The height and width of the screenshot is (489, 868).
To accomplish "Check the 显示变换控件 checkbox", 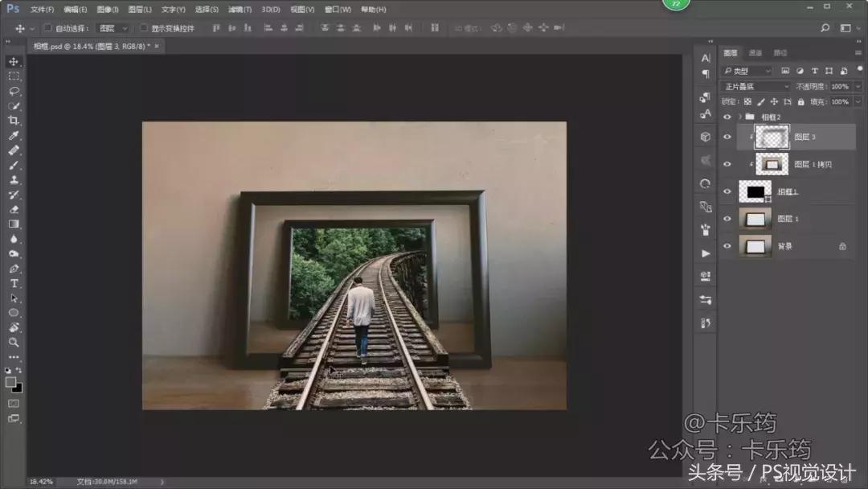I will [144, 28].
